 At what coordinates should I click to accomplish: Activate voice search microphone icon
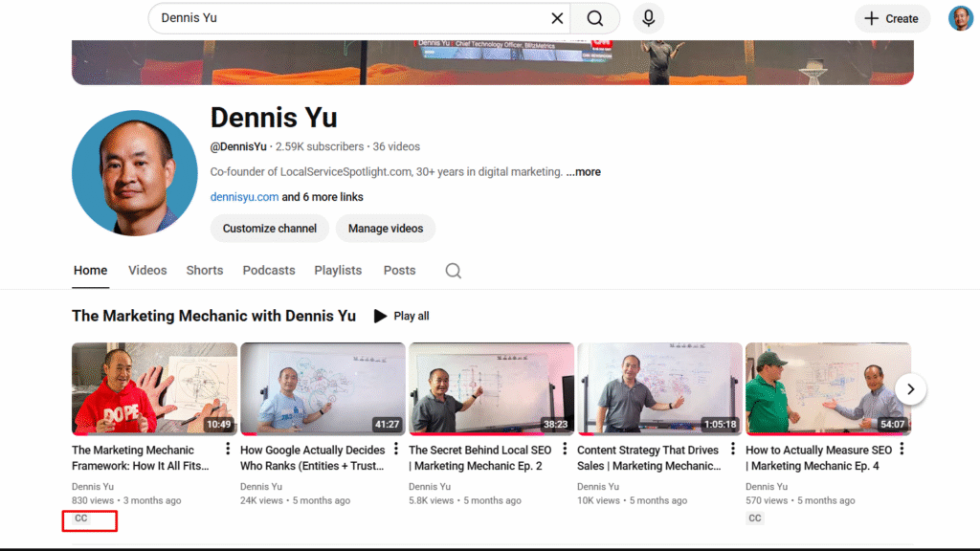point(648,18)
